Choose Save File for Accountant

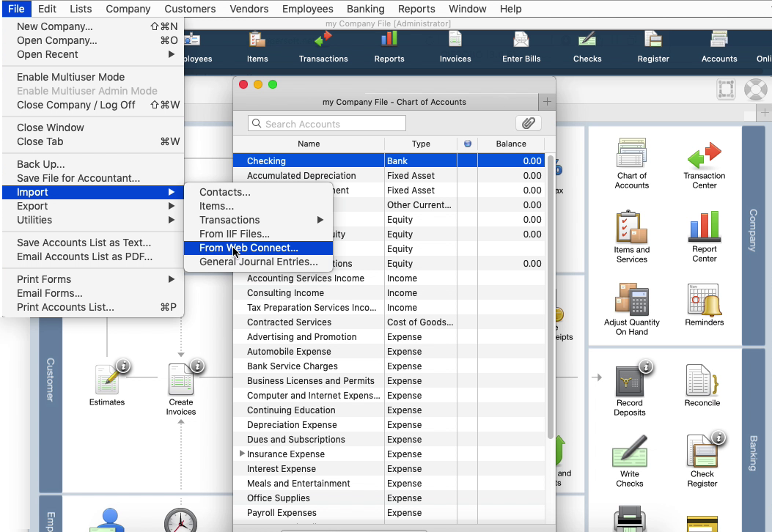pos(93,178)
